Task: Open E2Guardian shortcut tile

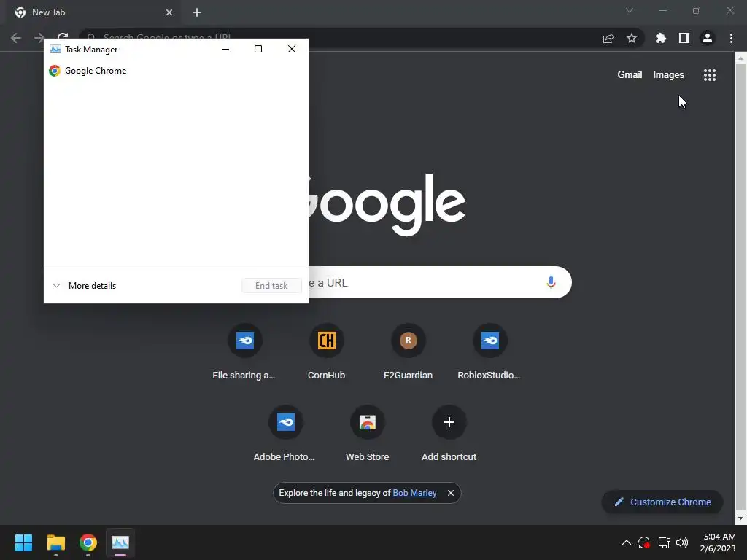Action: (x=409, y=352)
